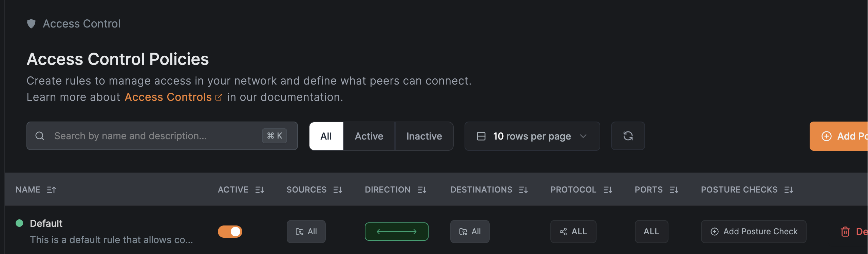Sort by Ports column sort icon
Screen dimensions: 868x254
pyautogui.click(x=674, y=190)
